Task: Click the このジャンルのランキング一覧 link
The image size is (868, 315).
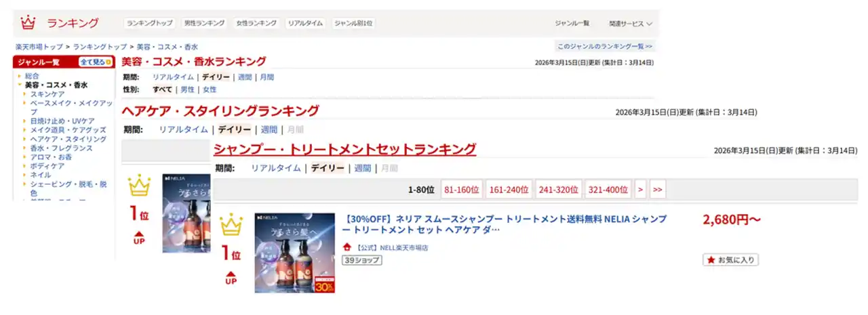Action: tap(604, 47)
